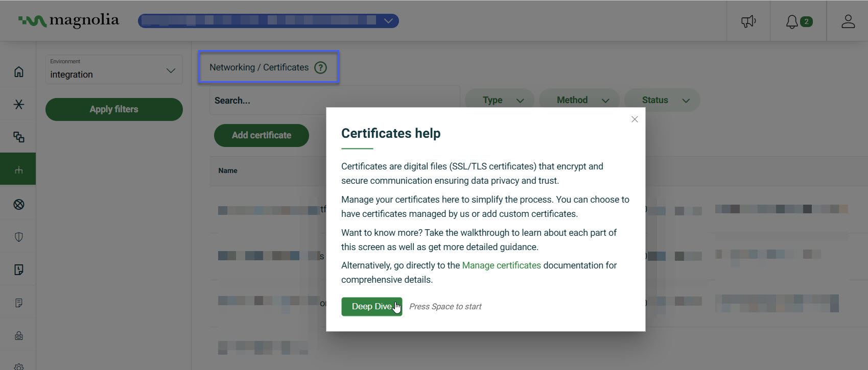Open the user profile icon
This screenshot has width=868, height=370.
pyautogui.click(x=848, y=21)
